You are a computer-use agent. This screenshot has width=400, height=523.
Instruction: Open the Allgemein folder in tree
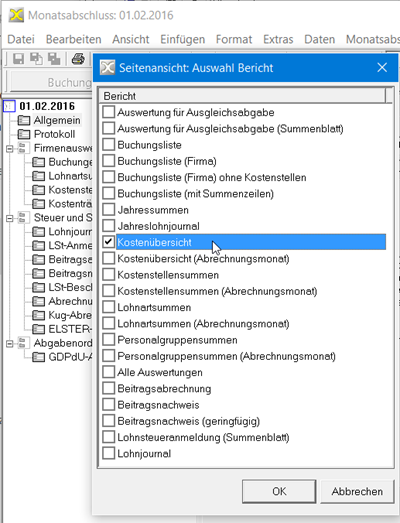(57, 120)
